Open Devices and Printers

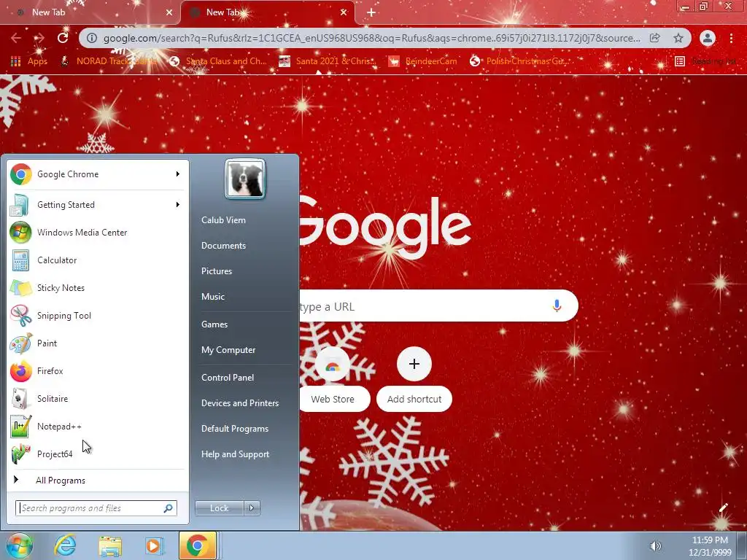(x=240, y=403)
